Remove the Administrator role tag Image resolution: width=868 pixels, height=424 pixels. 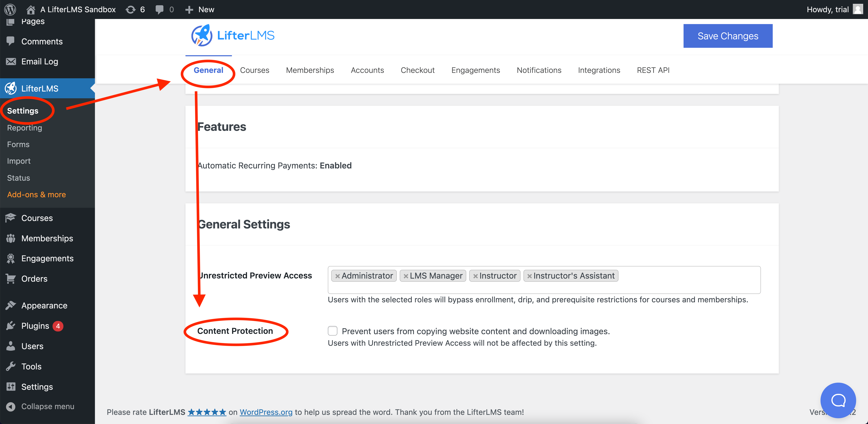click(x=337, y=276)
